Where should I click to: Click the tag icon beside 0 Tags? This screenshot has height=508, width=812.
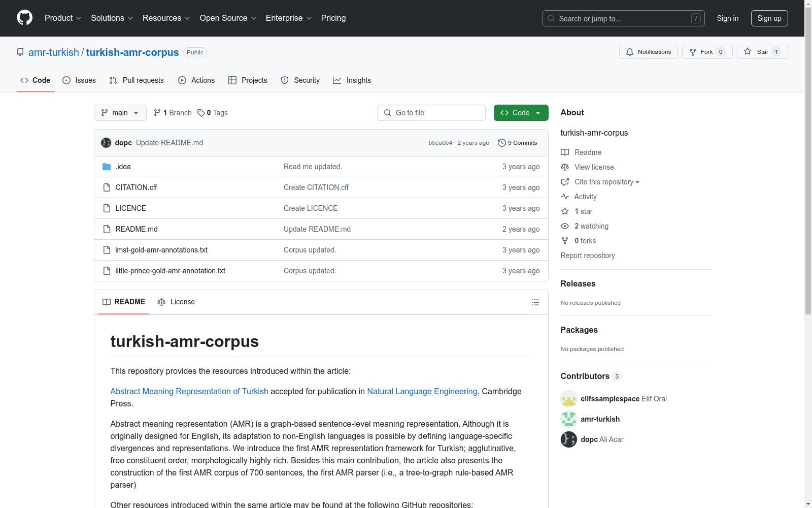click(201, 113)
